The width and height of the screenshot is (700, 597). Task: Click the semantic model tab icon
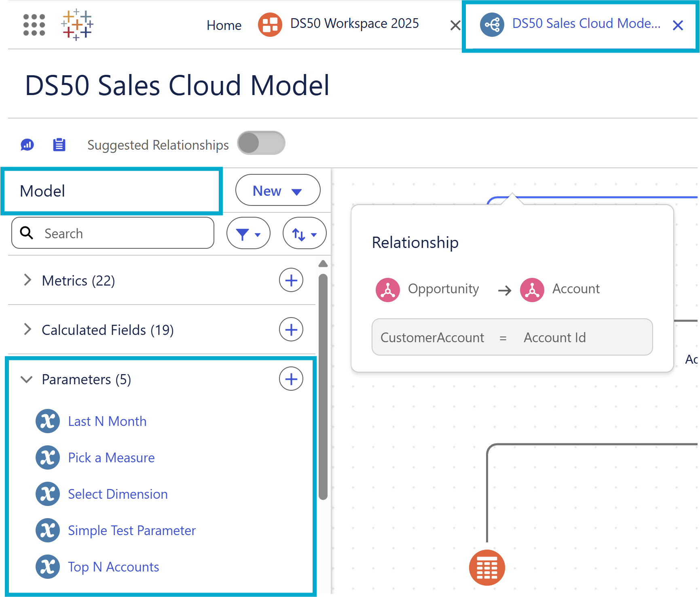tap(492, 25)
